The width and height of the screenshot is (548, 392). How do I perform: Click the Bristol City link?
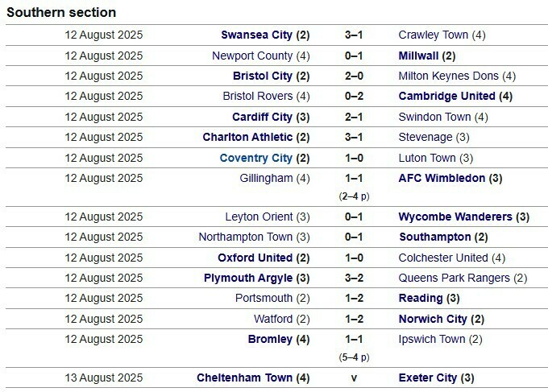(263, 76)
